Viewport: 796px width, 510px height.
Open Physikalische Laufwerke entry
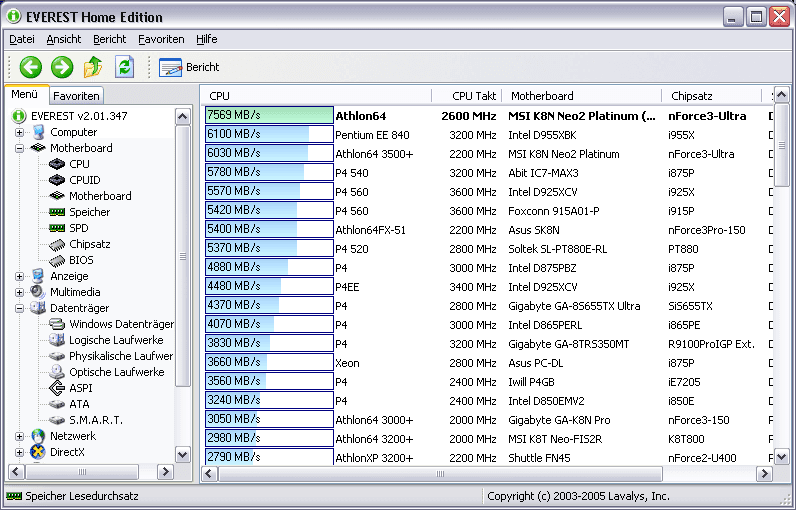[121, 356]
